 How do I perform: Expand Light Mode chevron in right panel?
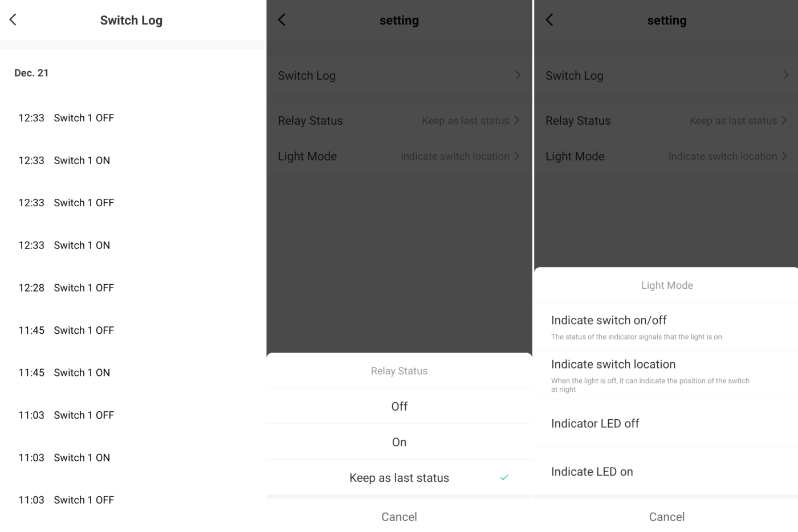tap(785, 155)
